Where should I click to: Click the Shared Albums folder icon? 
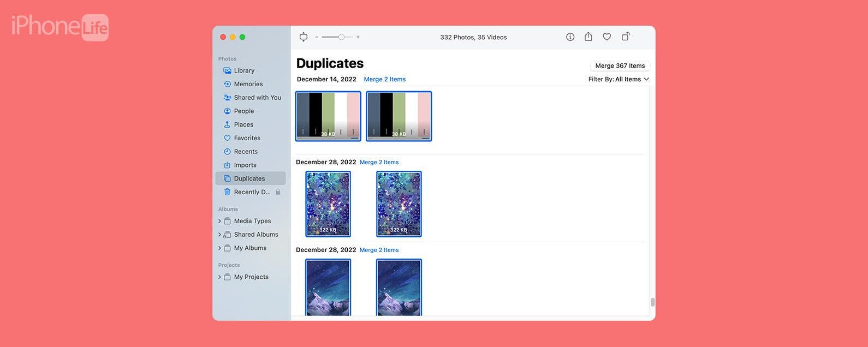pos(227,235)
